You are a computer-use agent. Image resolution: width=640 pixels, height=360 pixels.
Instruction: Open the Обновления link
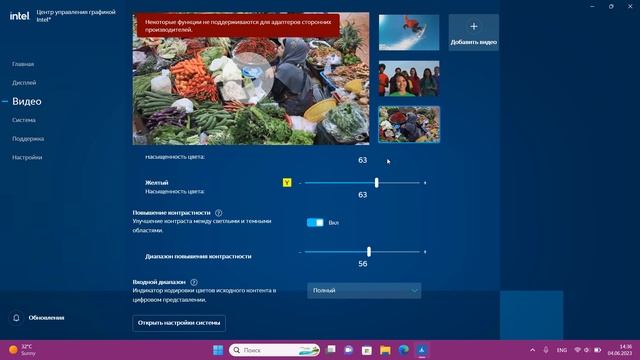(x=46, y=318)
